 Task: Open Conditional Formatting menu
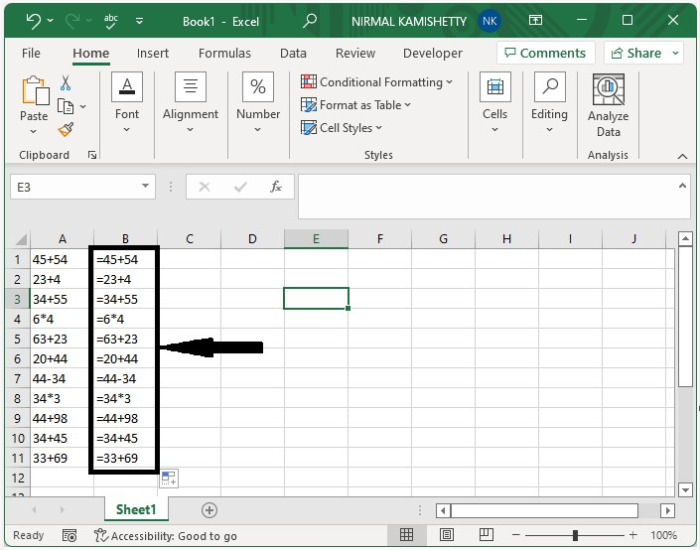[377, 82]
